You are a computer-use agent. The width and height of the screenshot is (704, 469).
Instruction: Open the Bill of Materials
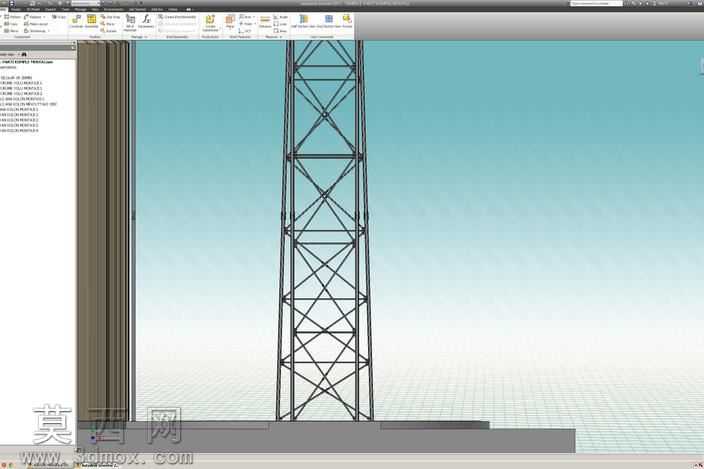[x=130, y=22]
